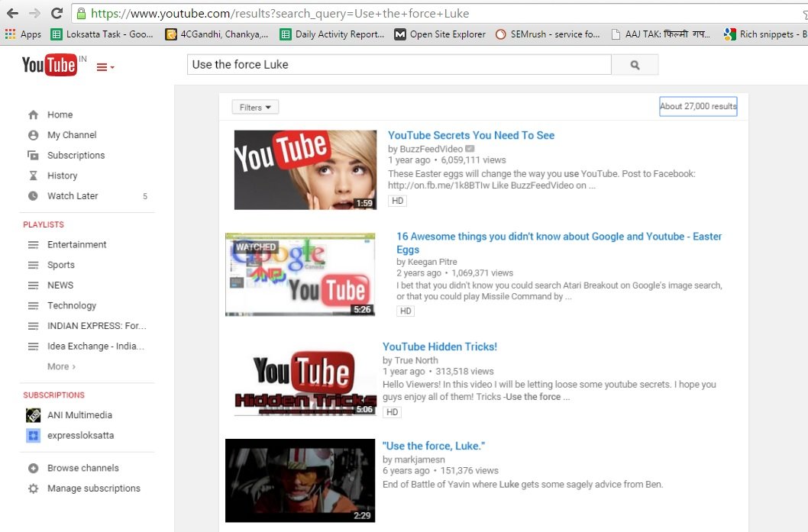The width and height of the screenshot is (808, 532).
Task: Open the guide menu dropdown beside the logo
Action: (x=105, y=67)
